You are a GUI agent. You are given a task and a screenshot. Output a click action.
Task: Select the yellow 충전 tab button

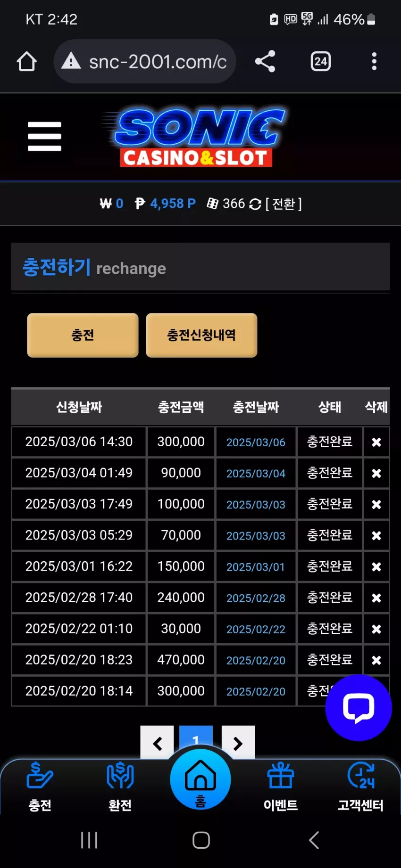click(83, 335)
